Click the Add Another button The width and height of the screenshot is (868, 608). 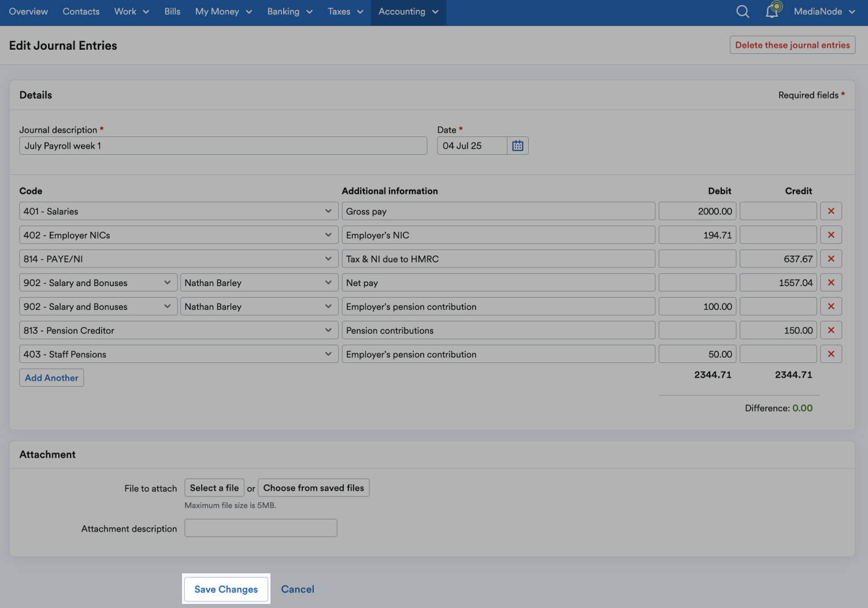point(51,378)
